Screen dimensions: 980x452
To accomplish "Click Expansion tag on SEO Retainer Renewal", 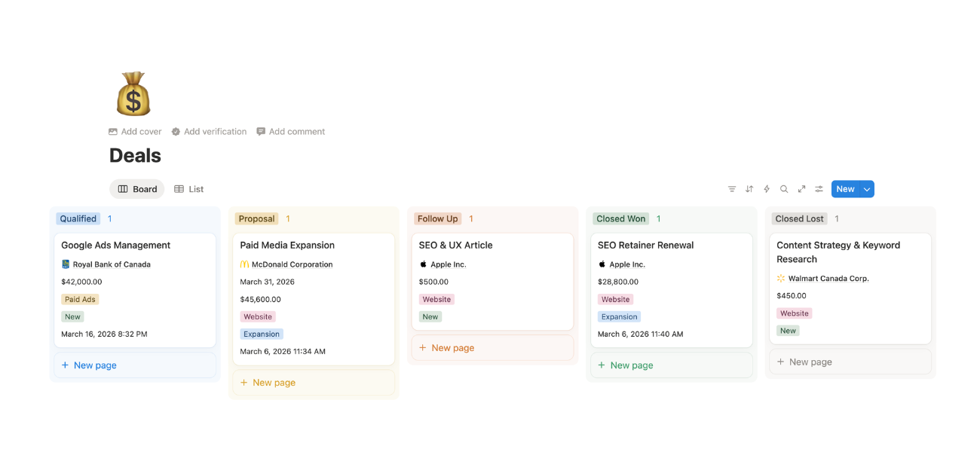I will pyautogui.click(x=619, y=317).
